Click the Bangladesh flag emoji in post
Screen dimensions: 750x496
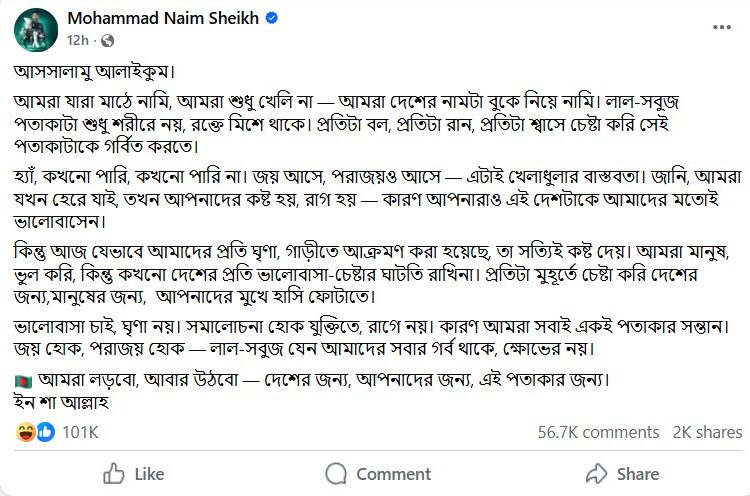tap(25, 380)
